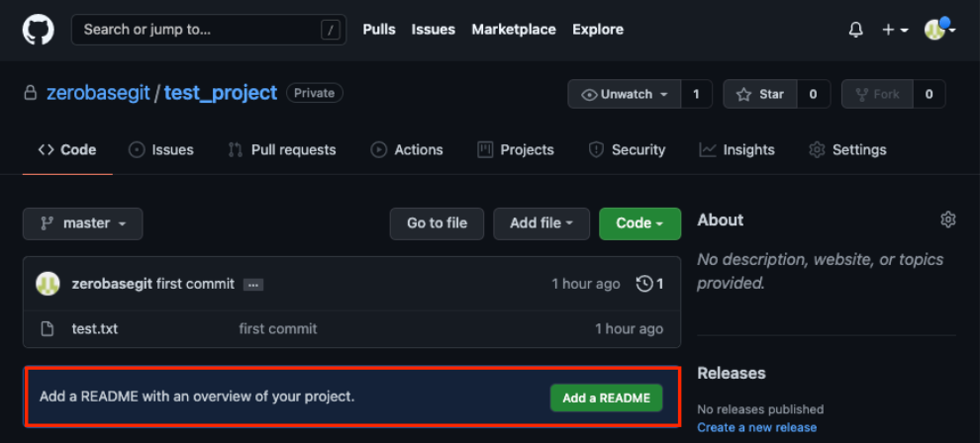The width and height of the screenshot is (980, 443).
Task: Switch to the Projects tab
Action: (516, 149)
